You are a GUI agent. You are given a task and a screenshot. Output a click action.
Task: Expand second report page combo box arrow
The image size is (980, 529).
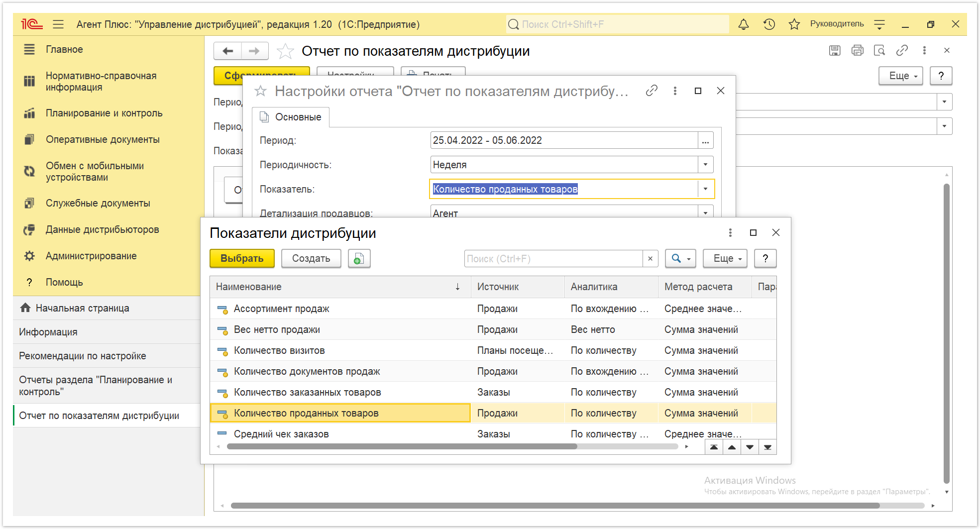click(944, 126)
